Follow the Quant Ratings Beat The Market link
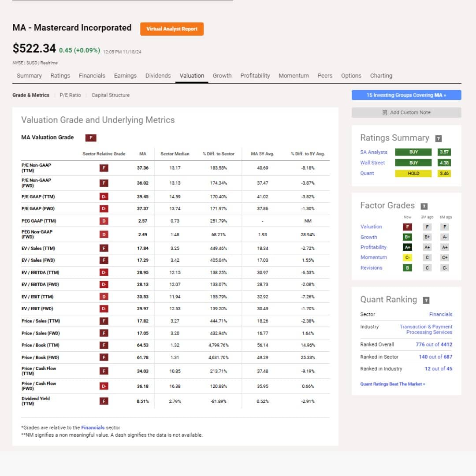Screen dimensions: 476x476 click(393, 384)
